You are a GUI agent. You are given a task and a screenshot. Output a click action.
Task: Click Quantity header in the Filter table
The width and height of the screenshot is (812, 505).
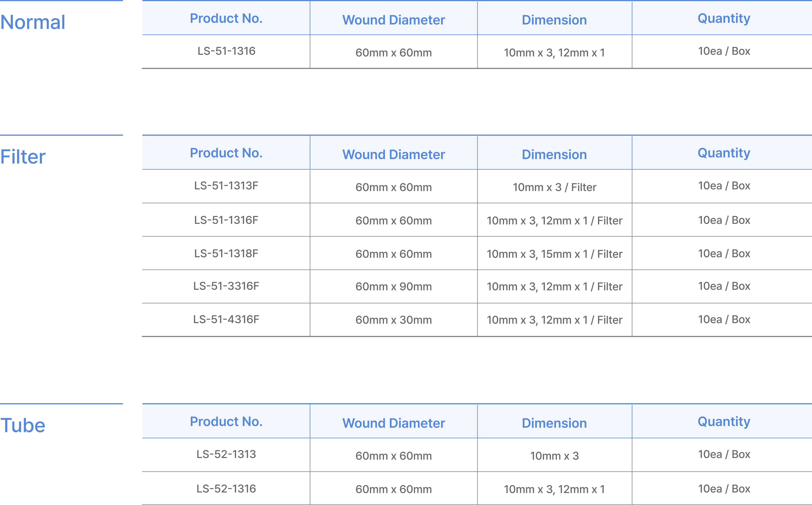[x=724, y=153]
